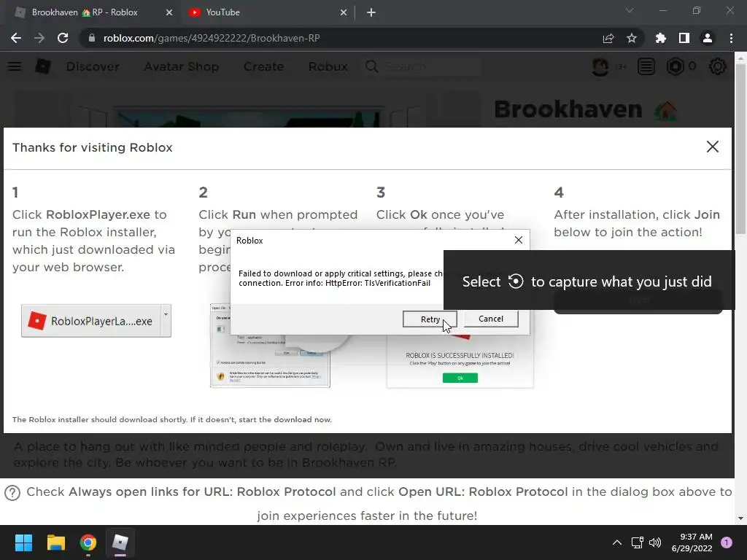View Robux balance icon
This screenshot has height=560, width=747.
(675, 66)
